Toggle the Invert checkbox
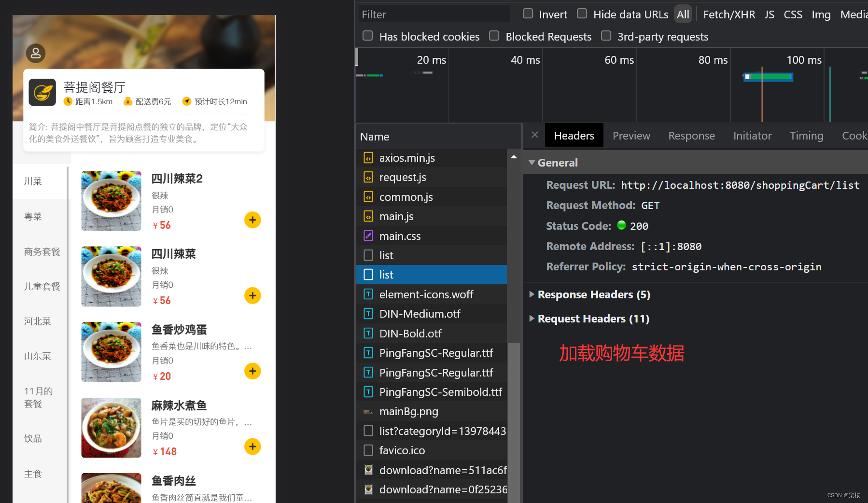This screenshot has height=503, width=868. point(528,14)
